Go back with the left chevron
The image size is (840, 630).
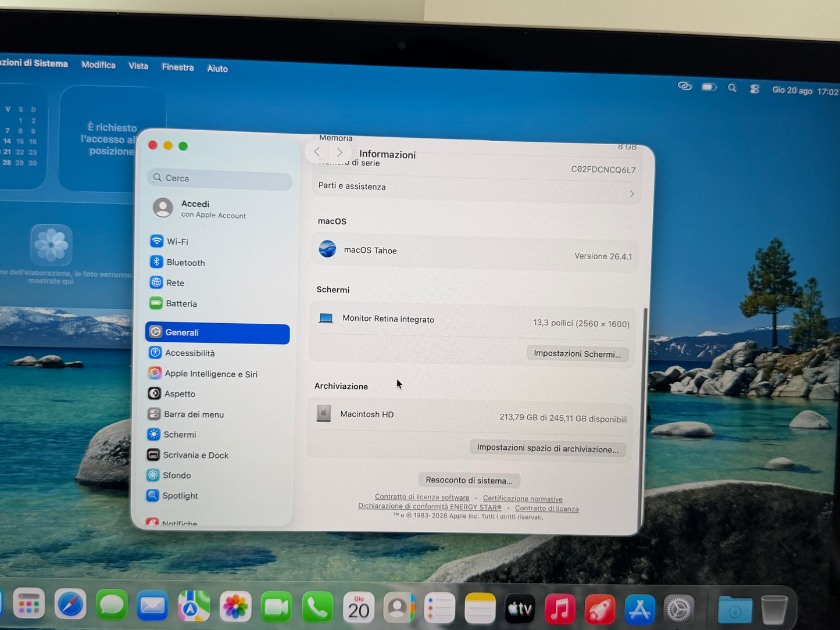click(x=317, y=152)
